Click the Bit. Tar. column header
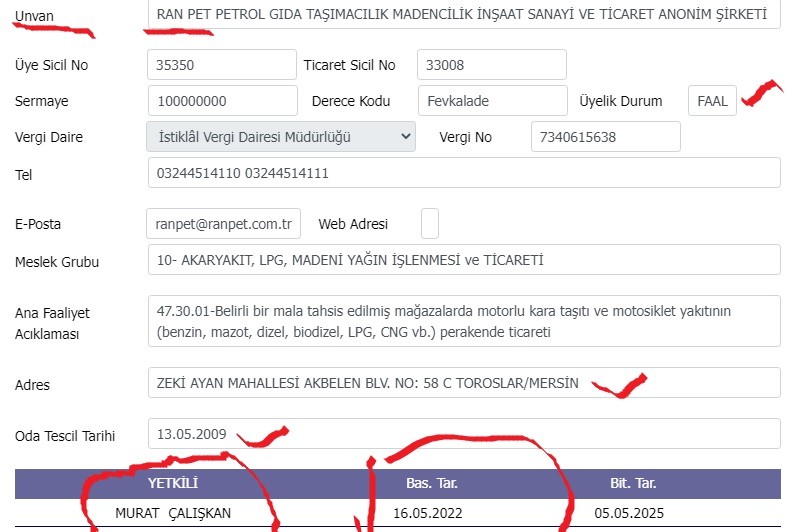The image size is (794, 532). click(x=633, y=483)
